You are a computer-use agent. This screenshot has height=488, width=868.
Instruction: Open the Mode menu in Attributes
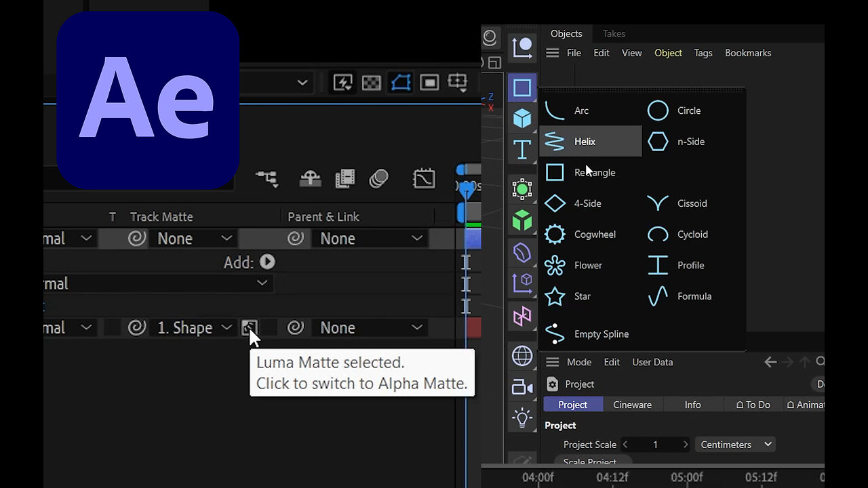pyautogui.click(x=579, y=362)
